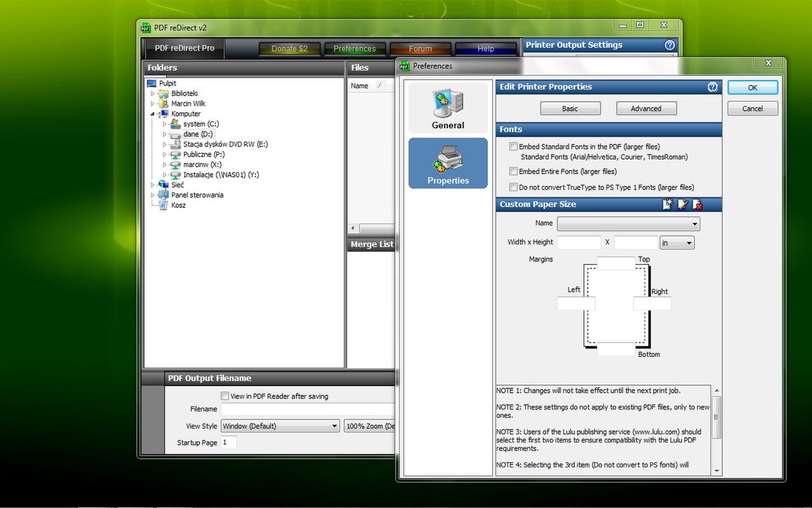The width and height of the screenshot is (812, 508).
Task: Expand the Marcin Wilk tree node
Action: tap(152, 104)
